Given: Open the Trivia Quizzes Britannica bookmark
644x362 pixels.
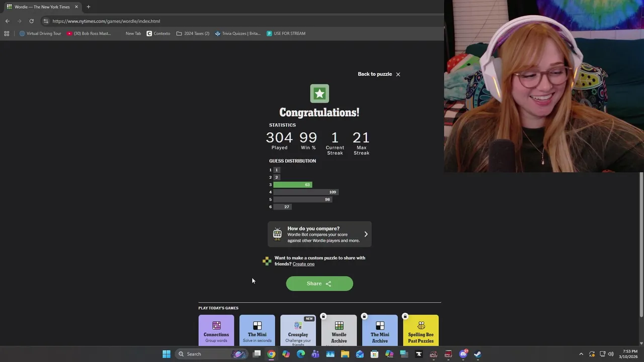Looking at the screenshot, I should pyautogui.click(x=237, y=34).
